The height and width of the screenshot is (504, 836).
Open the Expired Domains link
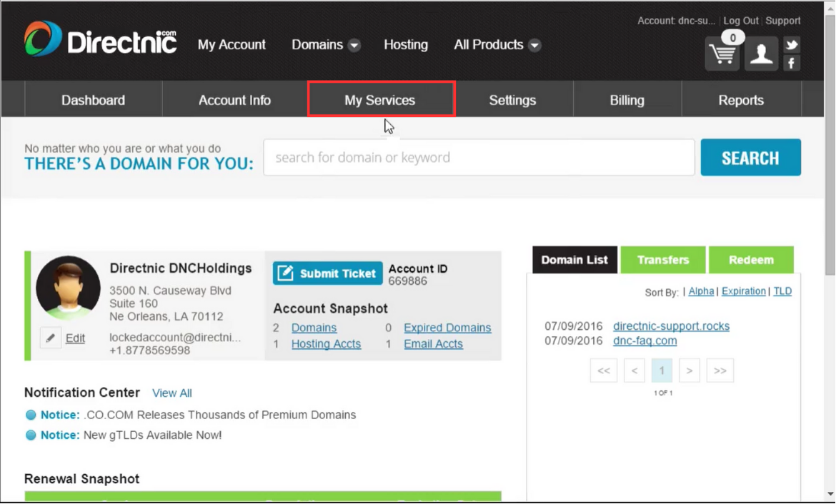tap(447, 328)
